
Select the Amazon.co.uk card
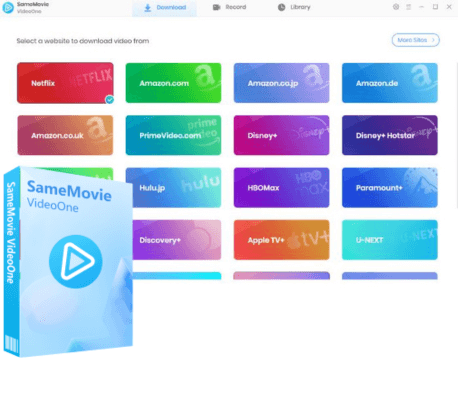[65, 135]
